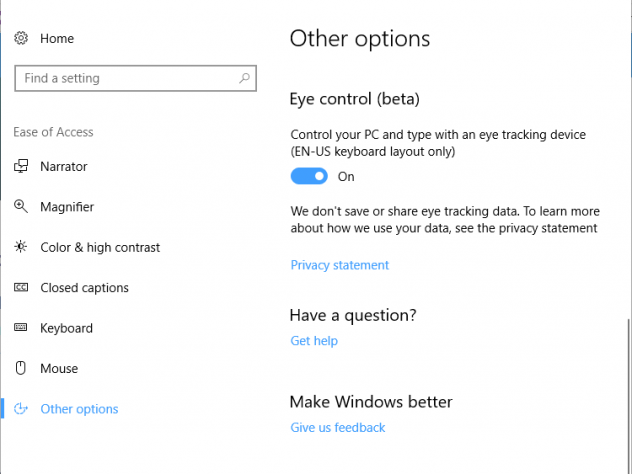This screenshot has width=632, height=474.
Task: Click the Other options icon
Action: pos(21,409)
